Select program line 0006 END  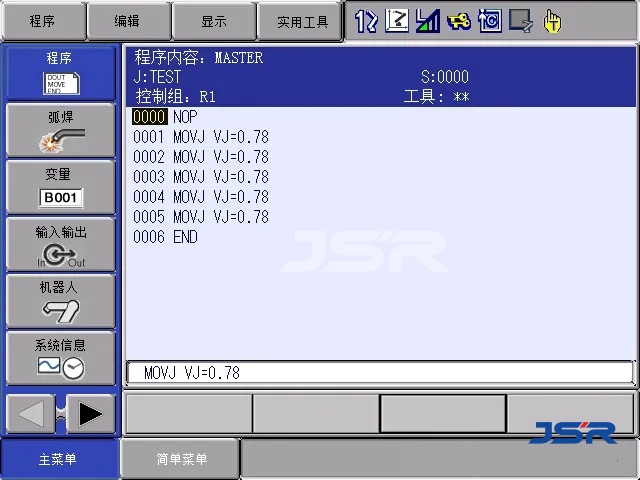point(166,237)
